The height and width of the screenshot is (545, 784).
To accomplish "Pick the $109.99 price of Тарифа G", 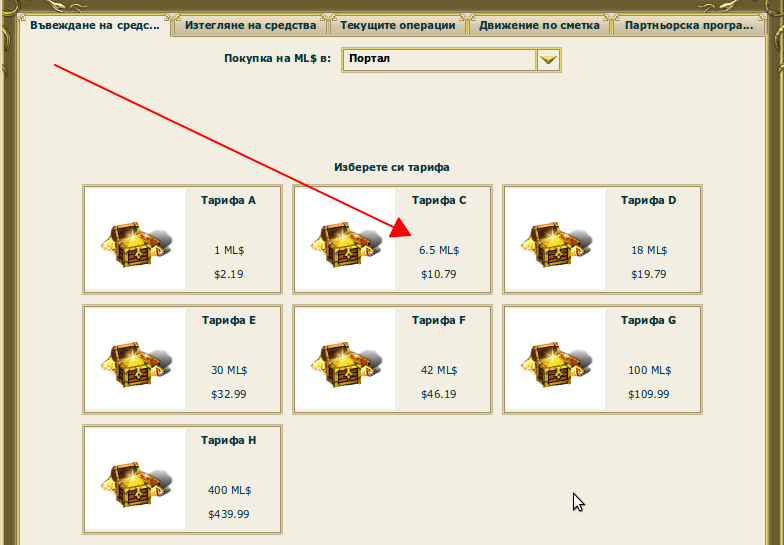I will [648, 394].
